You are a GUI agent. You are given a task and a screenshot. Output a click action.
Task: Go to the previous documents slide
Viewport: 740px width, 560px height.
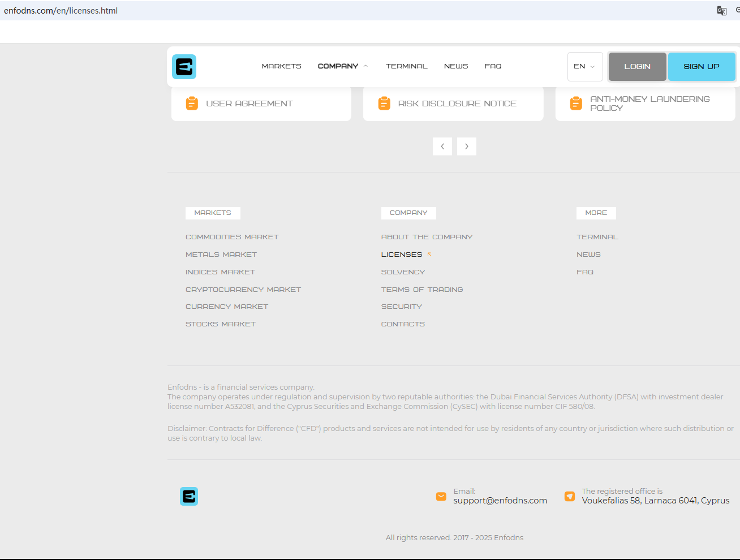click(442, 147)
